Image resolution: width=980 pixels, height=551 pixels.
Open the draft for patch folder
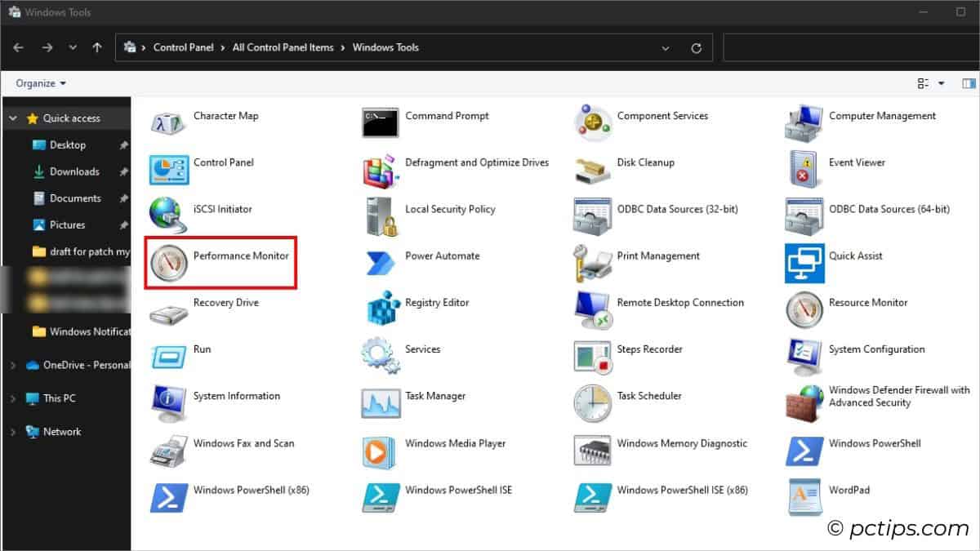coord(81,251)
